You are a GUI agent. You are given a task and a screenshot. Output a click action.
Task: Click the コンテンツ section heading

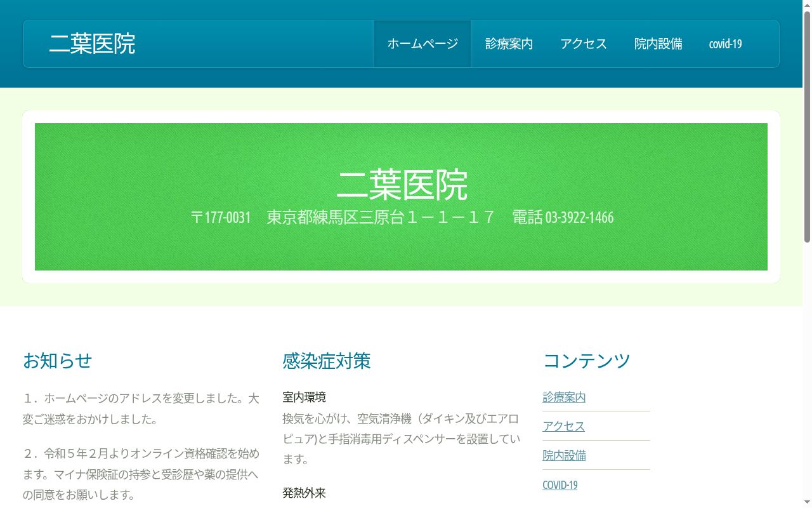coord(587,361)
